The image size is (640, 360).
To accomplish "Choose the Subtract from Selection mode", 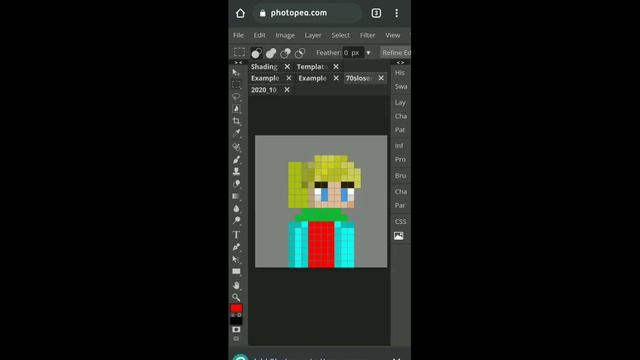I will [x=286, y=53].
